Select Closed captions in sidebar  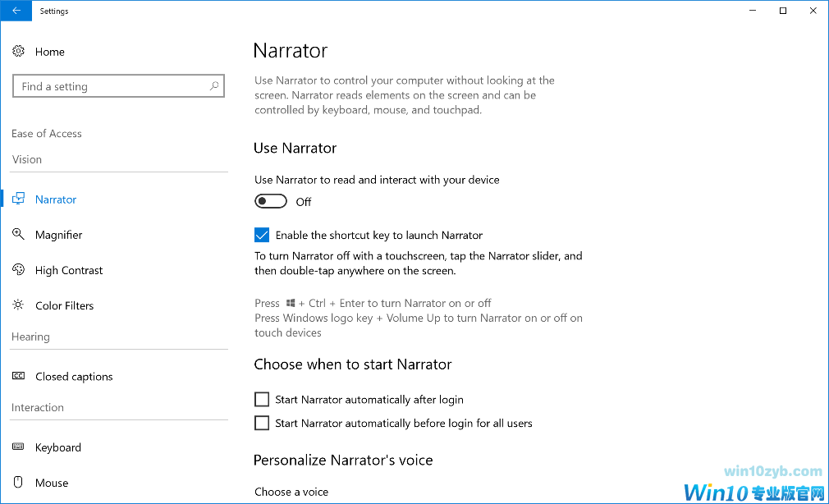pos(74,377)
